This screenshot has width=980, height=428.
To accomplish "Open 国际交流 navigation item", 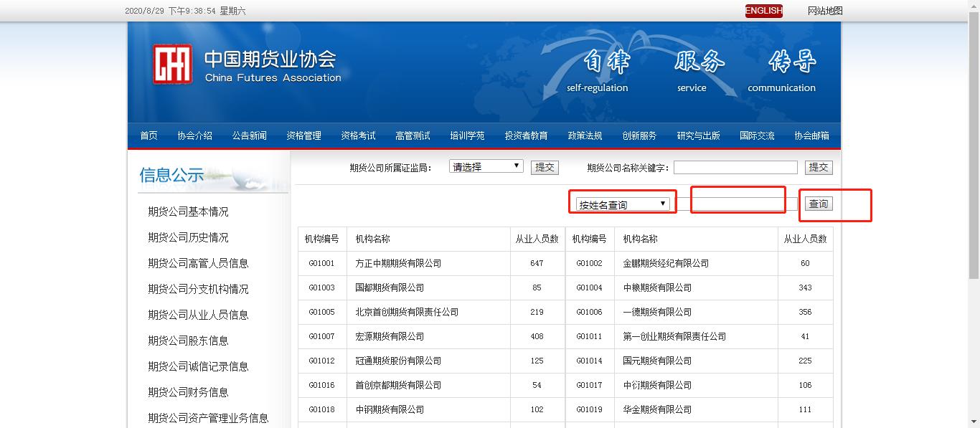I will tap(758, 135).
